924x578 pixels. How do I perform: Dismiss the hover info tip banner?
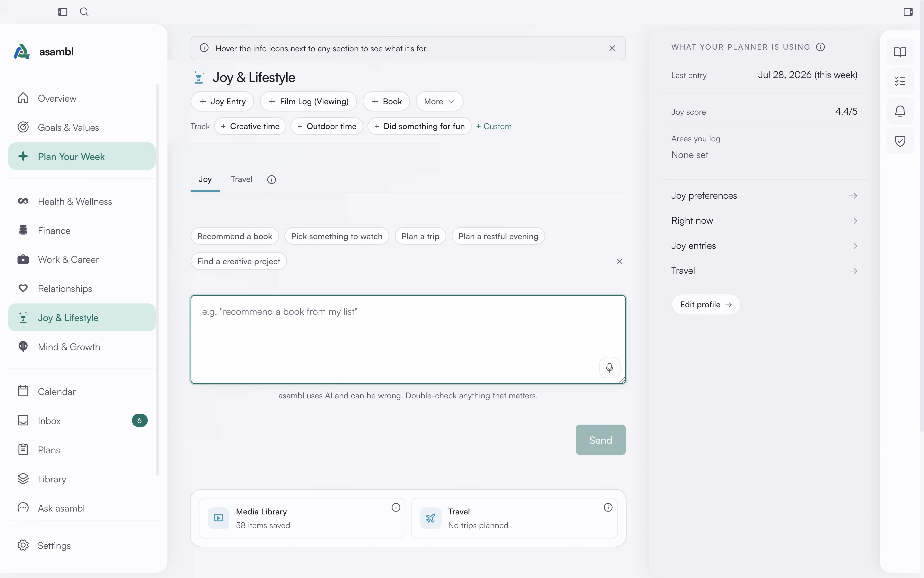[x=612, y=48]
